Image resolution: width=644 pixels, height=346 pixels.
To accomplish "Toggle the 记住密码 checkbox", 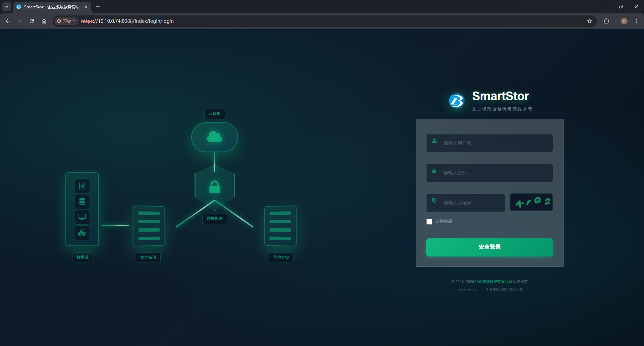I will tap(429, 222).
